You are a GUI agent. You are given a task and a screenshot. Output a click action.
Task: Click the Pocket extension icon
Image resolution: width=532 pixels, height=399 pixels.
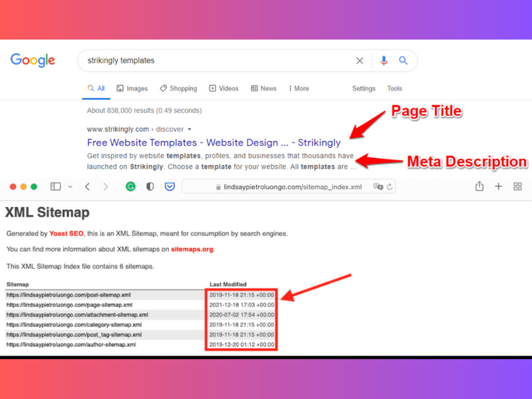click(170, 187)
